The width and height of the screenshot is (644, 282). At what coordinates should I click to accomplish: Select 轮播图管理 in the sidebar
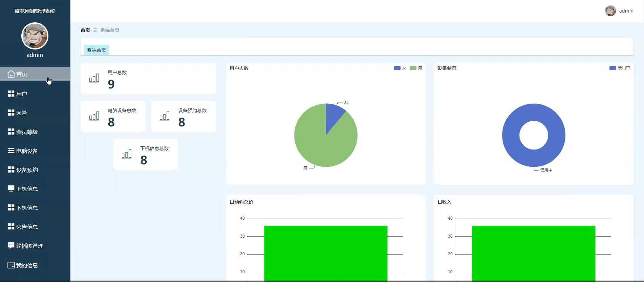[x=35, y=245]
